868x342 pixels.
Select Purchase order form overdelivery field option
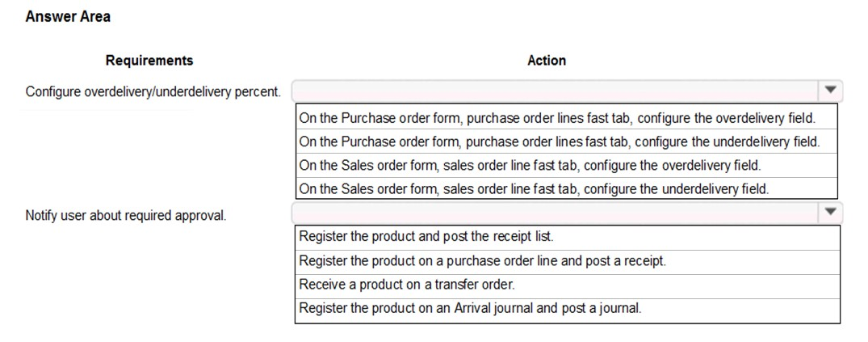pos(566,118)
